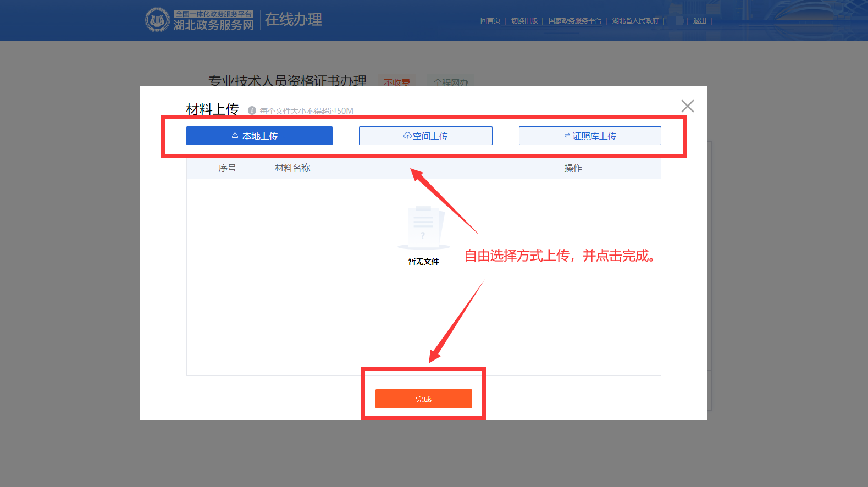Select 证照库上传 license library upload

pos(590,136)
